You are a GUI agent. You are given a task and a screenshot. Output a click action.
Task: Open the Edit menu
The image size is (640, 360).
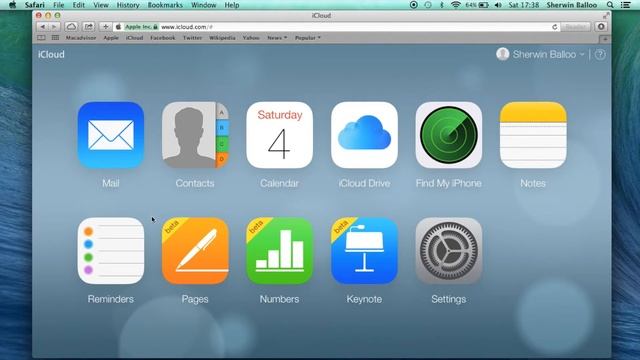(78, 5)
